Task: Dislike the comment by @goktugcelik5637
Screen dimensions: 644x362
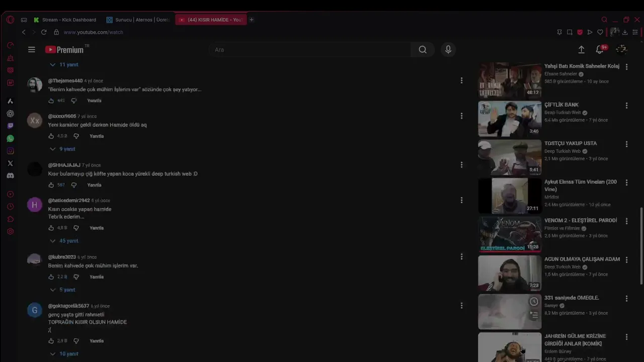Action: 76,341
